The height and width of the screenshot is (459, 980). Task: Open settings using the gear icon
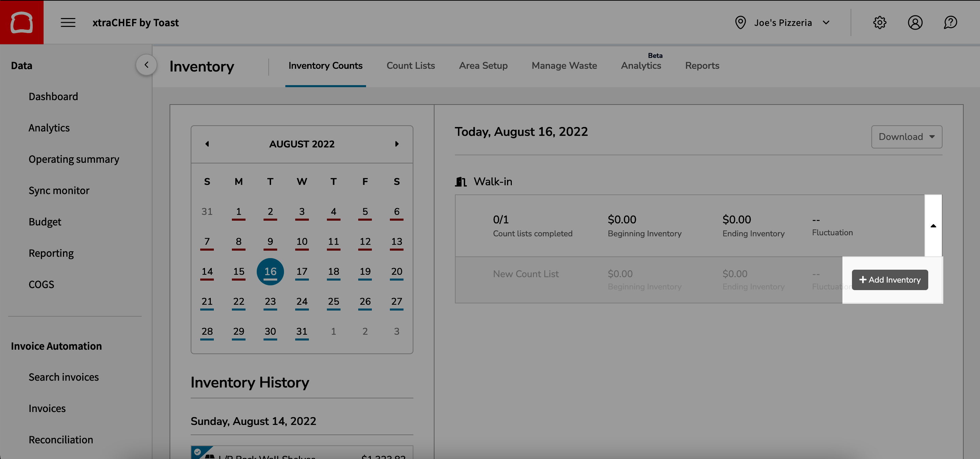880,22
